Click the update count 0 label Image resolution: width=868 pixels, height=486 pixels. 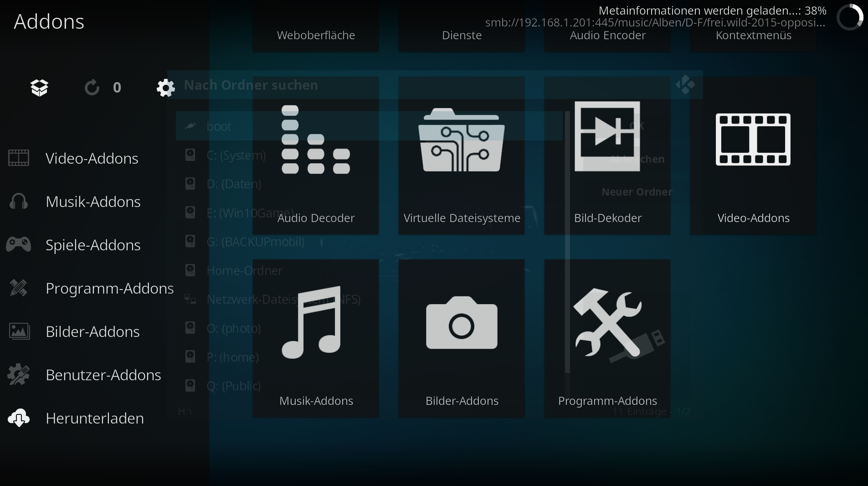pos(117,88)
